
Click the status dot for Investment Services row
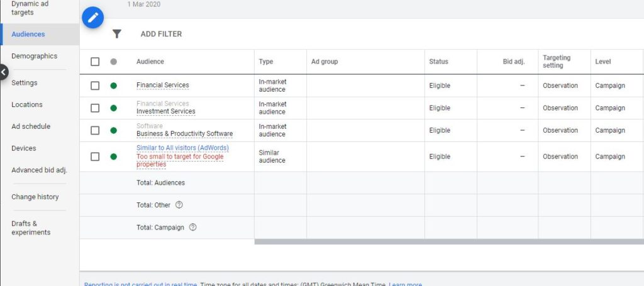114,108
